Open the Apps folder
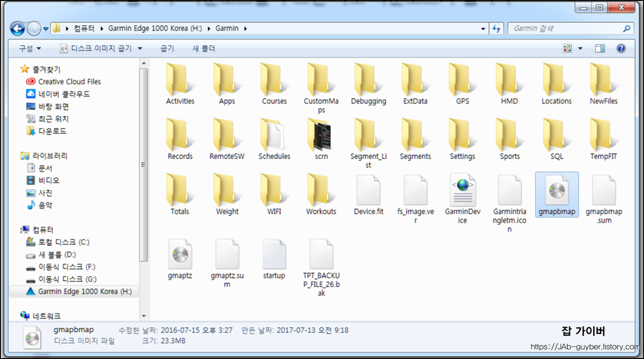The width and height of the screenshot is (644, 359). [227, 85]
